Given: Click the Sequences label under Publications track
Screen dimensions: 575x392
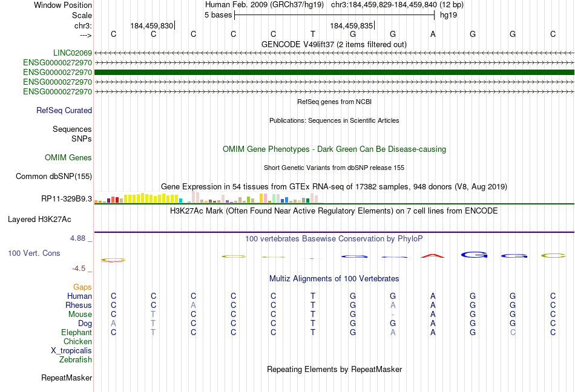Looking at the screenshot, I should point(72,129).
